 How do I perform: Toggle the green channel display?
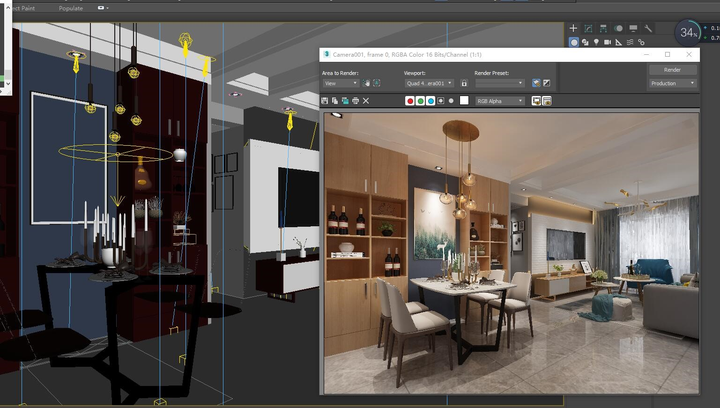(420, 101)
